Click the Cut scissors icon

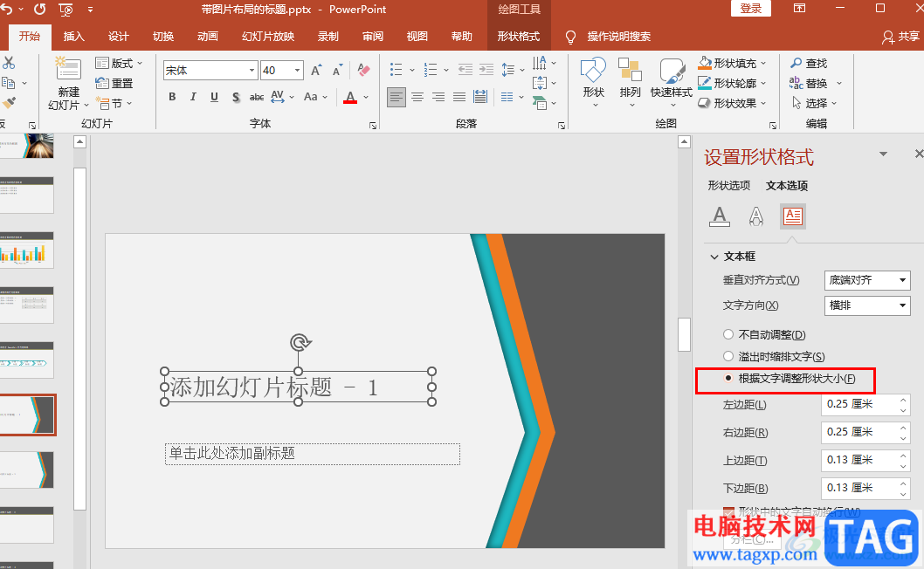click(9, 63)
